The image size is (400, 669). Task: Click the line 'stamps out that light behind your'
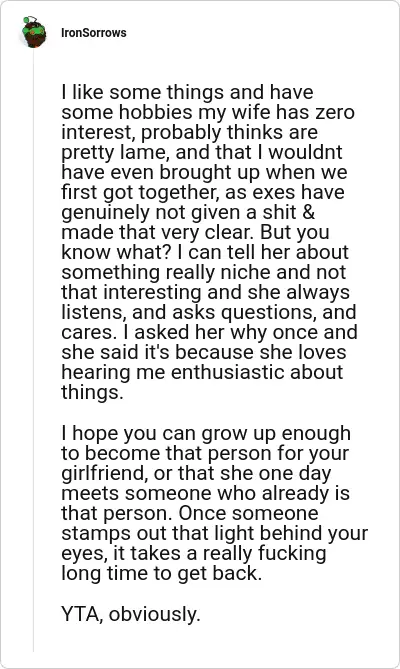tap(214, 534)
